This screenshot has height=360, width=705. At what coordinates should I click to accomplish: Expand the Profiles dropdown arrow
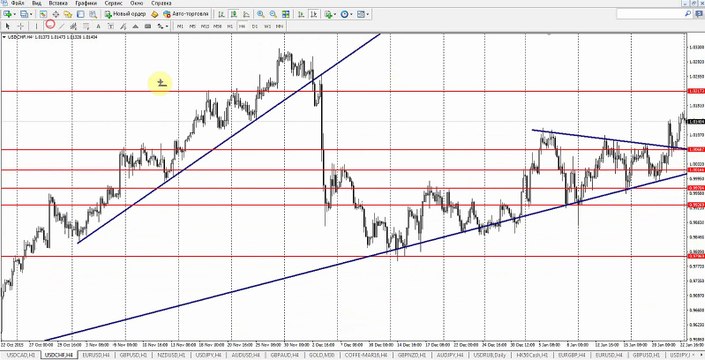click(x=31, y=14)
